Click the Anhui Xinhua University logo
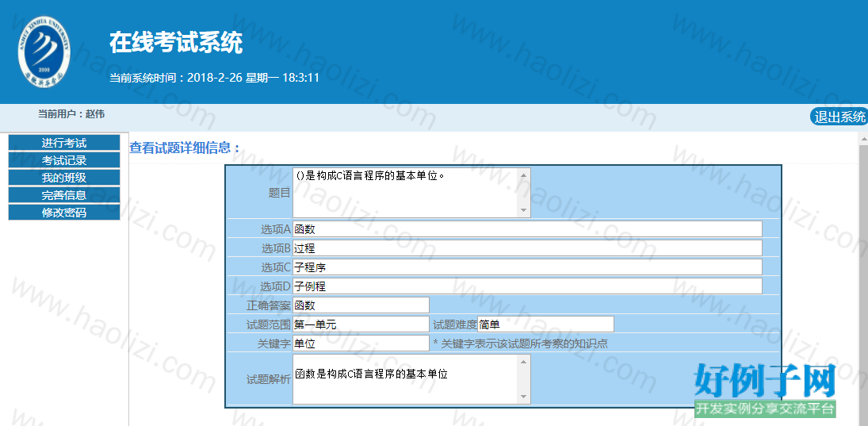 coord(45,54)
